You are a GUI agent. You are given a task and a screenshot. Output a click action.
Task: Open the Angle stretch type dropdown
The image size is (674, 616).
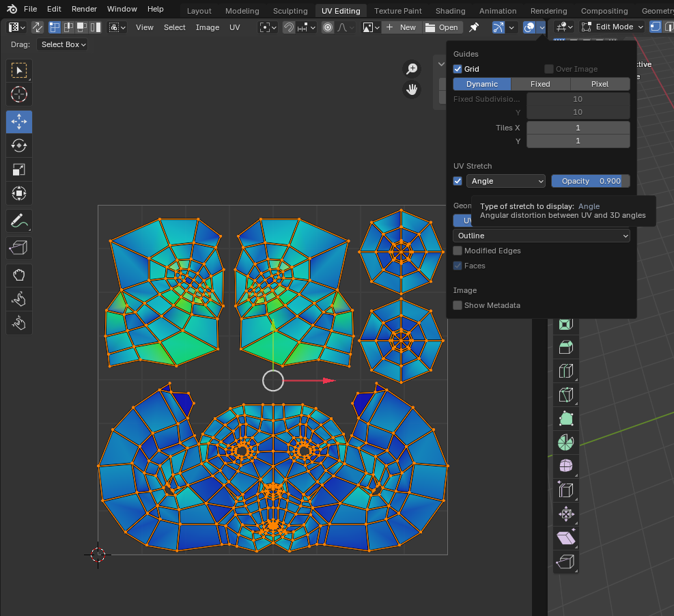(505, 181)
